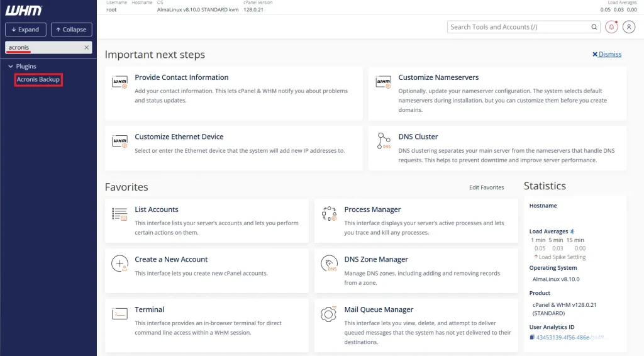
Task: Click the DNS Zone Manager icon
Action: [x=329, y=264]
